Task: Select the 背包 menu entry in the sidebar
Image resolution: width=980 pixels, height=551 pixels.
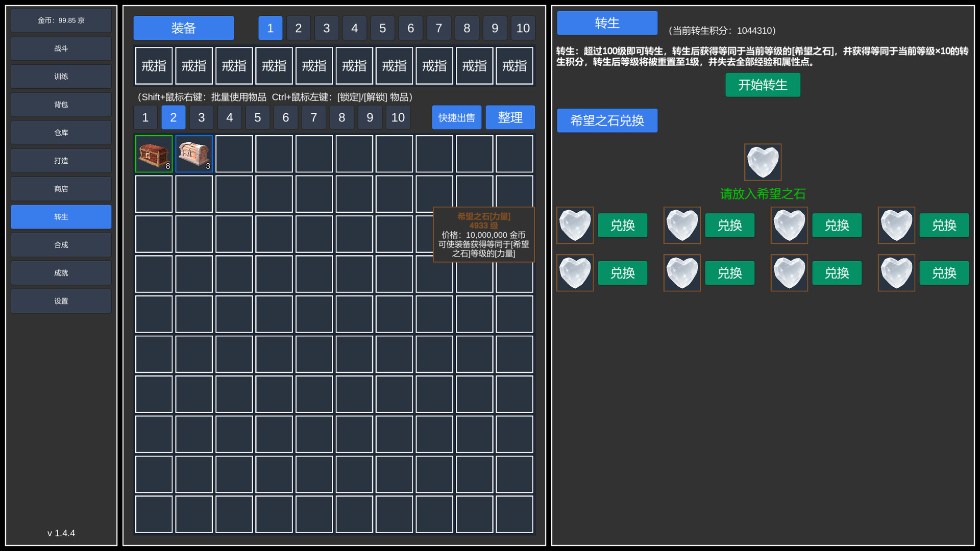Action: point(61,104)
